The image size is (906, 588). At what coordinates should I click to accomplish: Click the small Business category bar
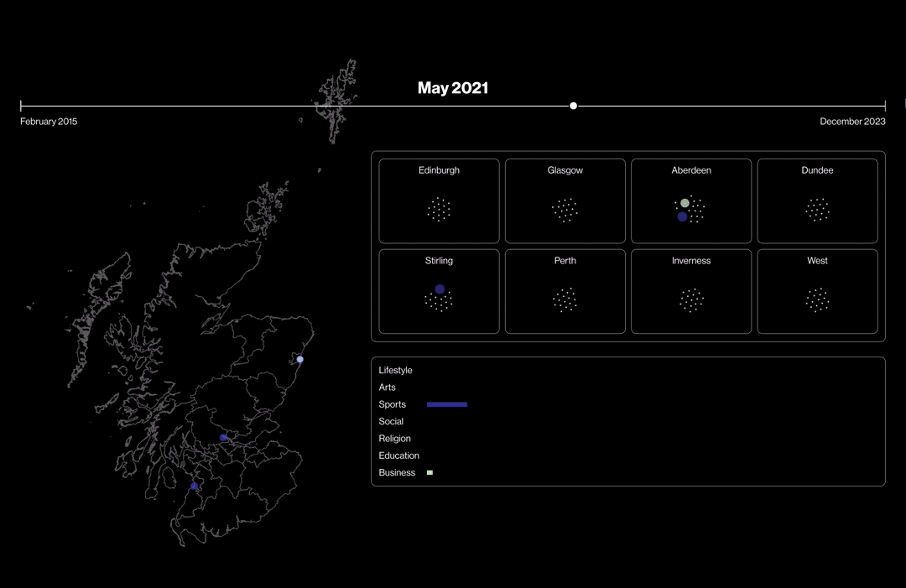[x=430, y=473]
